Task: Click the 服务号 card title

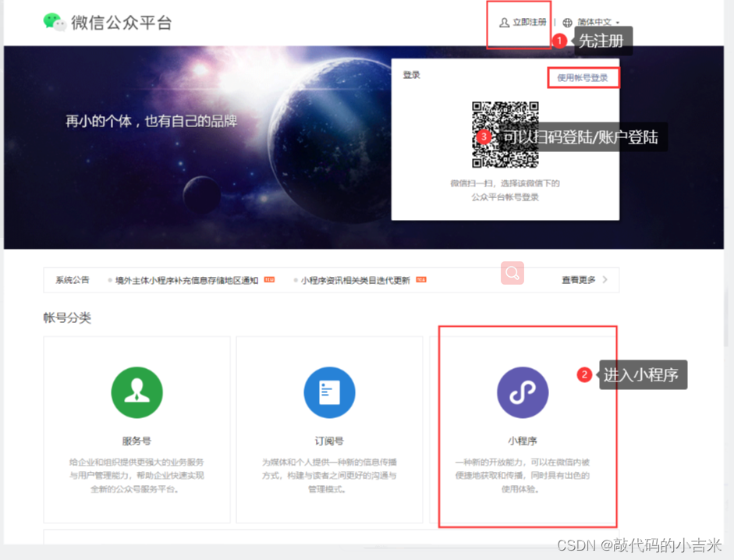Action: coord(137,441)
